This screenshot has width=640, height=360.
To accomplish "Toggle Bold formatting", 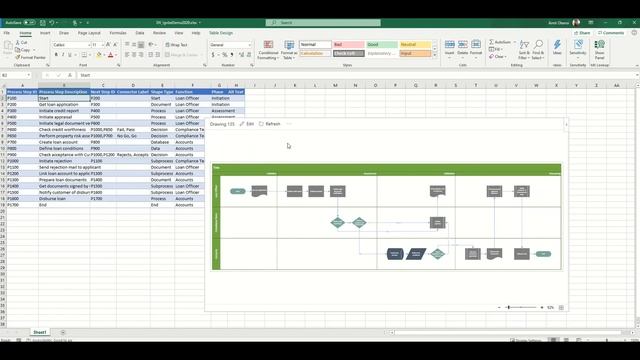I will (56, 55).
